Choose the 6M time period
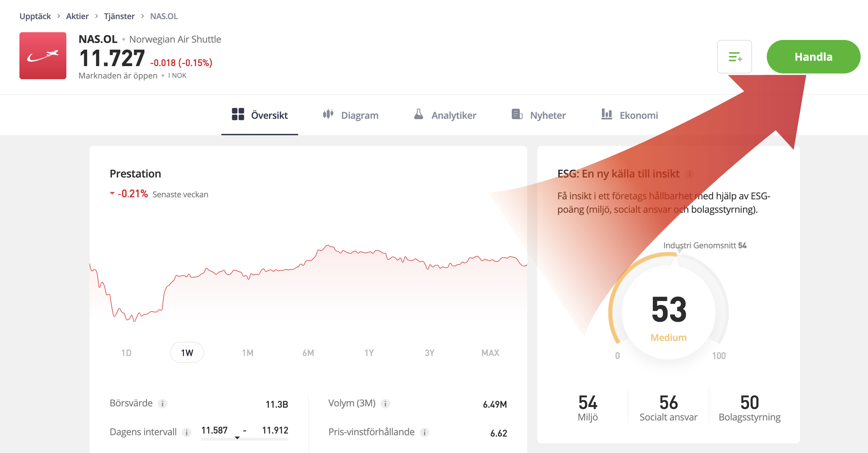The width and height of the screenshot is (868, 453). click(x=308, y=353)
